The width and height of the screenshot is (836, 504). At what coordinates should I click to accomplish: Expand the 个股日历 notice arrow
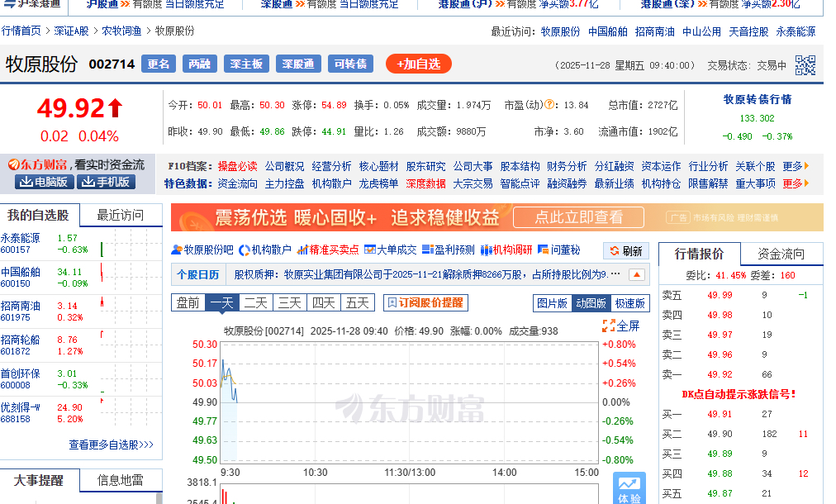[637, 274]
